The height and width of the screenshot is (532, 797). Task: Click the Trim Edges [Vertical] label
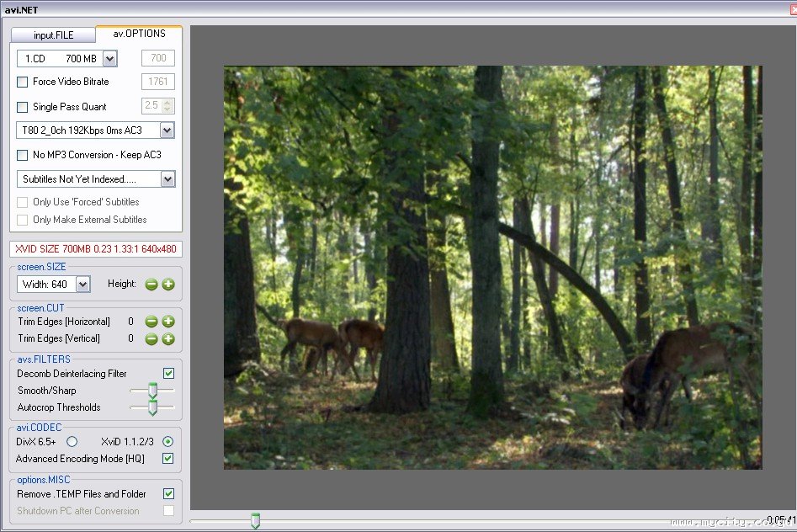tap(59, 338)
